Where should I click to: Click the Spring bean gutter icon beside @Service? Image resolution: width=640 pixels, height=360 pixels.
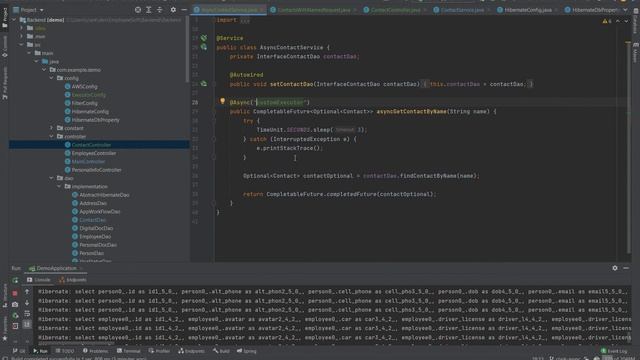(x=204, y=38)
